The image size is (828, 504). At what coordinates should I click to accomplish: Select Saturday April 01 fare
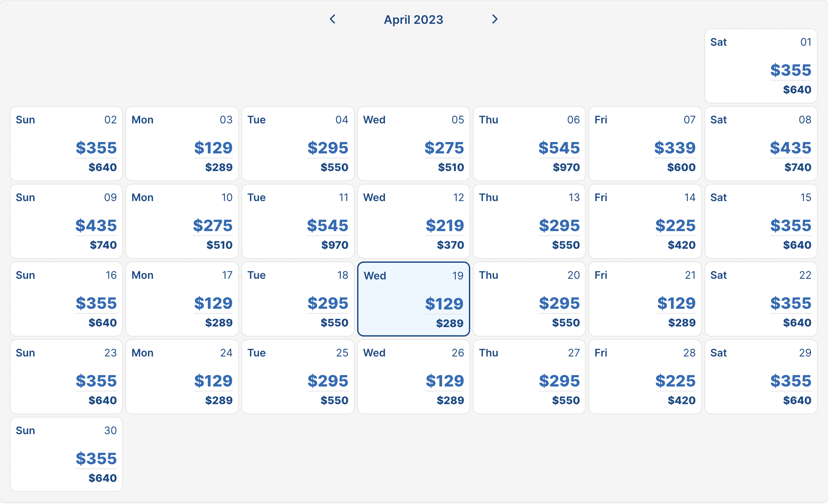[760, 66]
